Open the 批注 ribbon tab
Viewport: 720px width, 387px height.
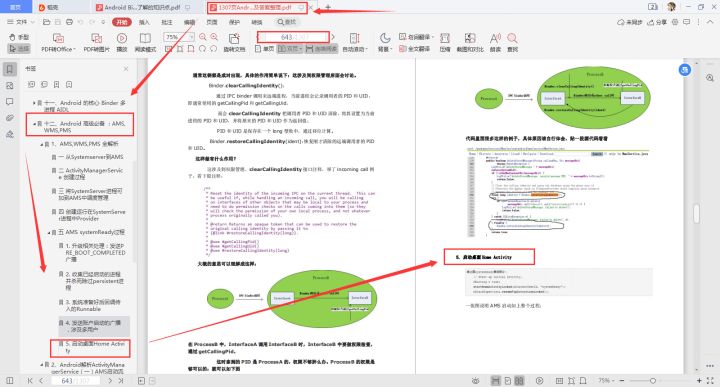[167, 22]
